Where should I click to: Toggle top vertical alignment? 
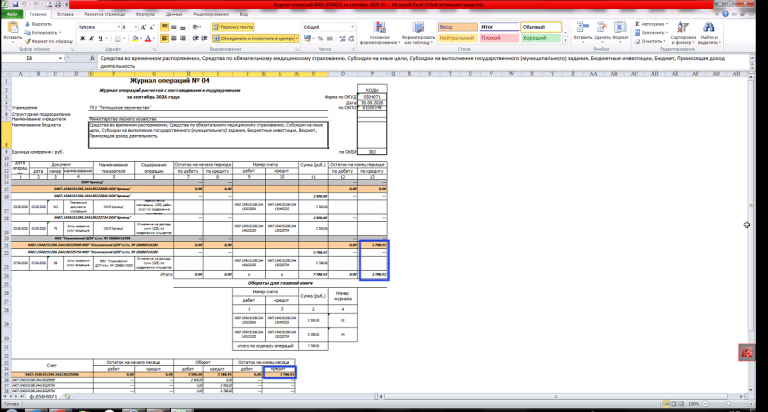pos(165,27)
